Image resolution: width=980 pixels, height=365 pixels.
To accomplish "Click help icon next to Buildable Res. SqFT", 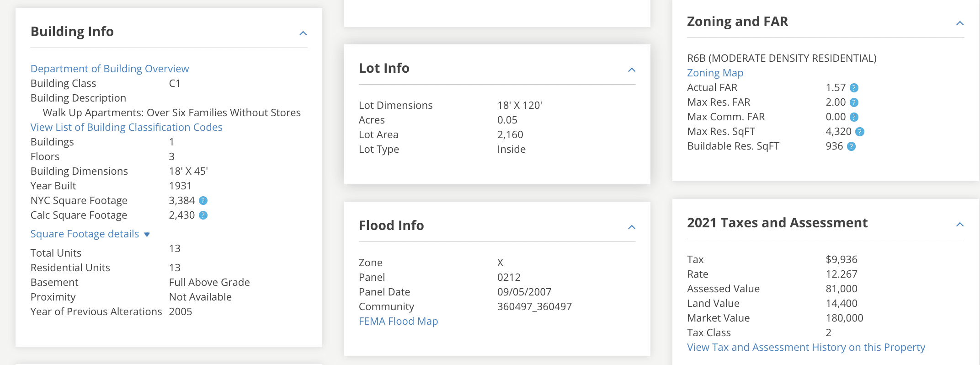I will pyautogui.click(x=851, y=146).
